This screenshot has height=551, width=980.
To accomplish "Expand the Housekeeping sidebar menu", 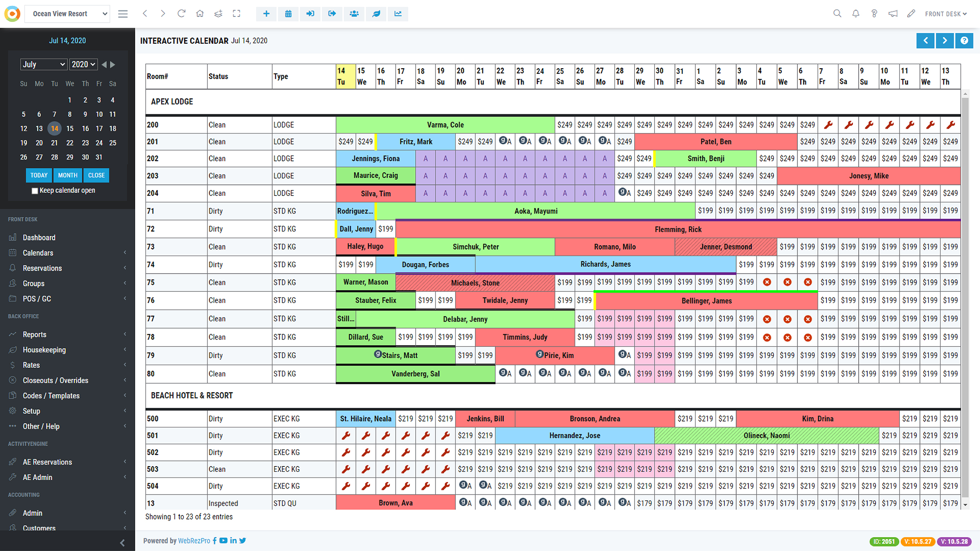I will coord(44,350).
